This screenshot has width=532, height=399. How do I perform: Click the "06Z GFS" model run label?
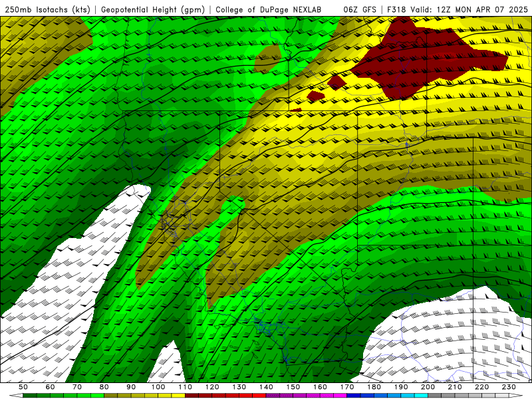point(360,9)
